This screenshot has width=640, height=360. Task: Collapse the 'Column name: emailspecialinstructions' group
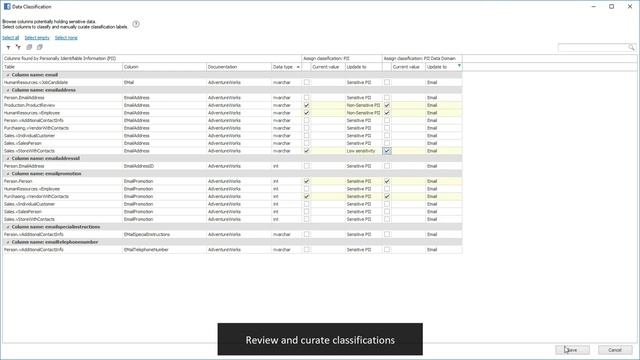(x=8, y=227)
